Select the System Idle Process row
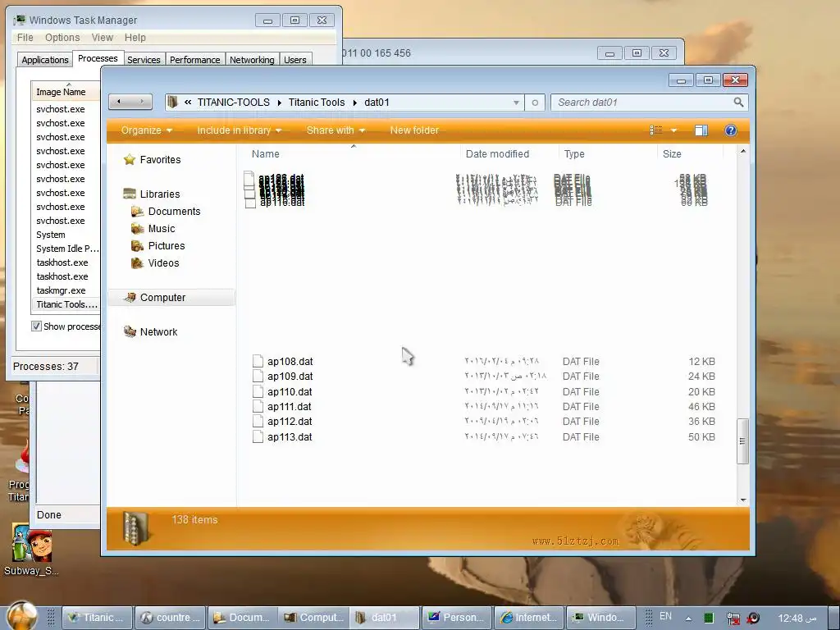This screenshot has width=840, height=630. click(x=66, y=249)
